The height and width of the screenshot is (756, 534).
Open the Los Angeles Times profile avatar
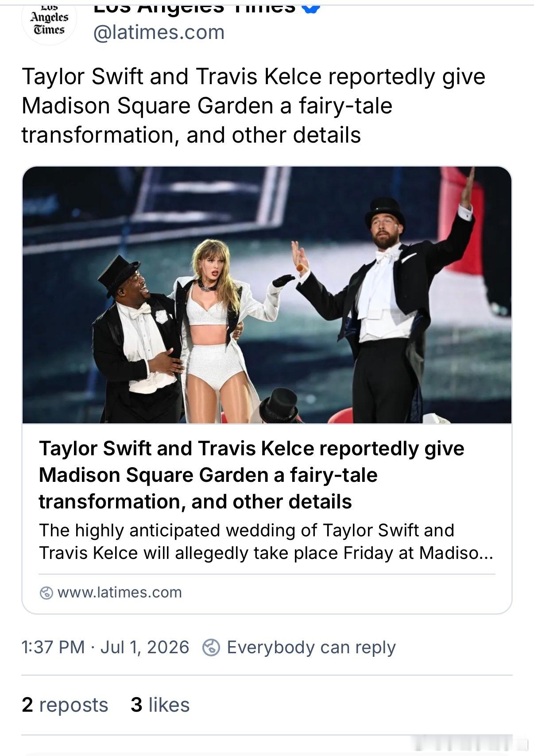[x=49, y=20]
